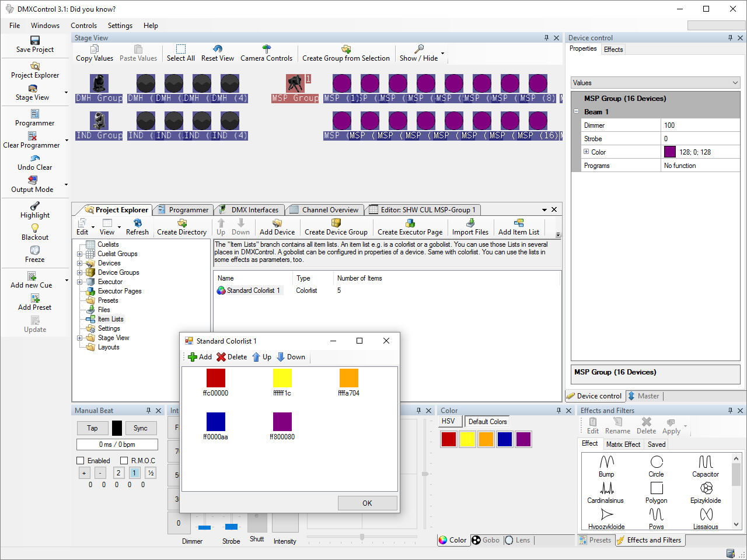Toggle the R.M.O.C checkbox
747x560 pixels.
(124, 461)
